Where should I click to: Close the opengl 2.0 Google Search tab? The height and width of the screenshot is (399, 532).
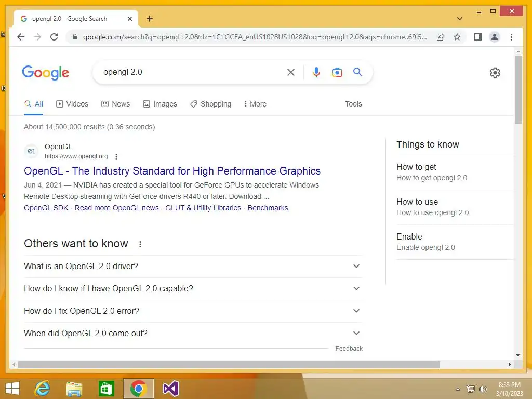pyautogui.click(x=129, y=19)
